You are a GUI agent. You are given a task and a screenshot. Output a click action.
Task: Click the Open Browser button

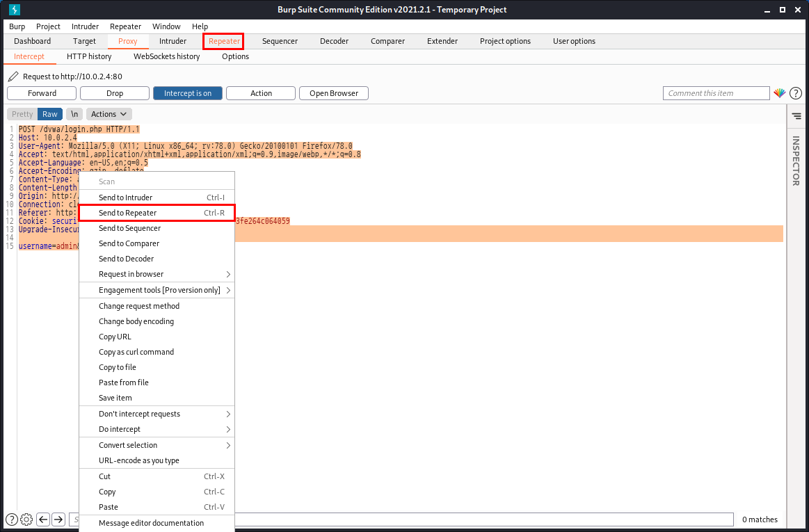(x=334, y=93)
